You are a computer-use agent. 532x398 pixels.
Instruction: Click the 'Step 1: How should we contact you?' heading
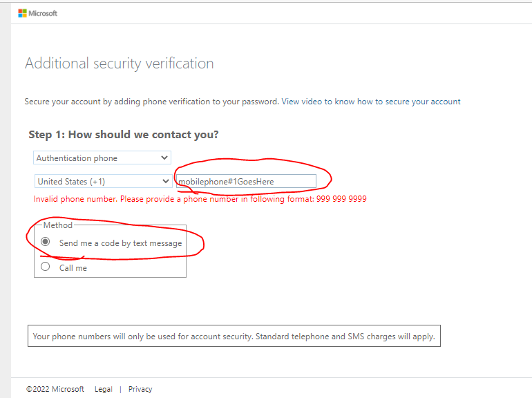[124, 135]
